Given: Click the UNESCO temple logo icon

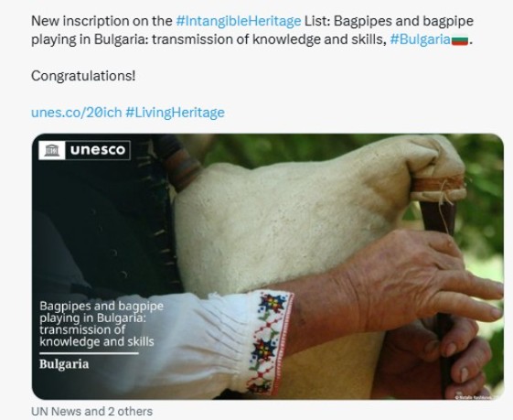Looking at the screenshot, I should point(52,150).
